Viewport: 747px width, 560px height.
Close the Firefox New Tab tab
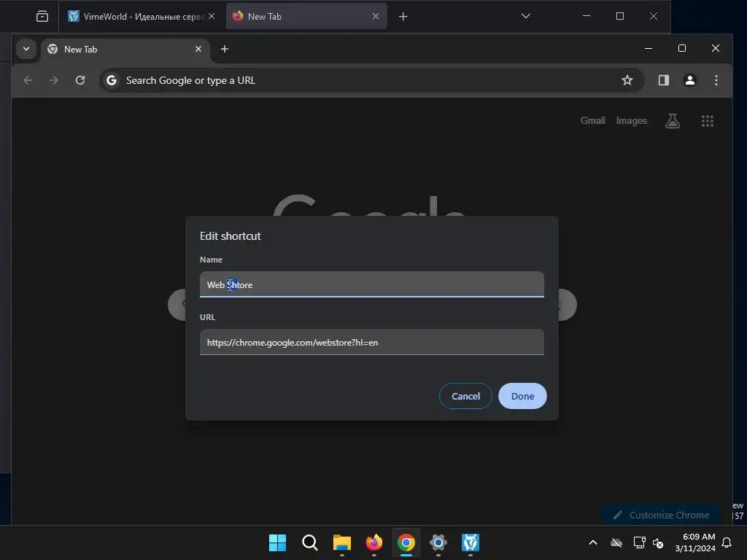[376, 16]
